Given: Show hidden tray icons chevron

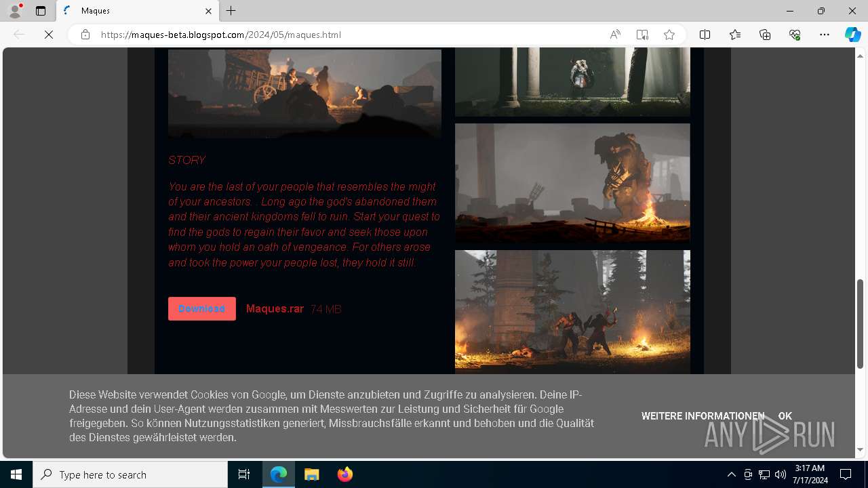Looking at the screenshot, I should [x=731, y=474].
